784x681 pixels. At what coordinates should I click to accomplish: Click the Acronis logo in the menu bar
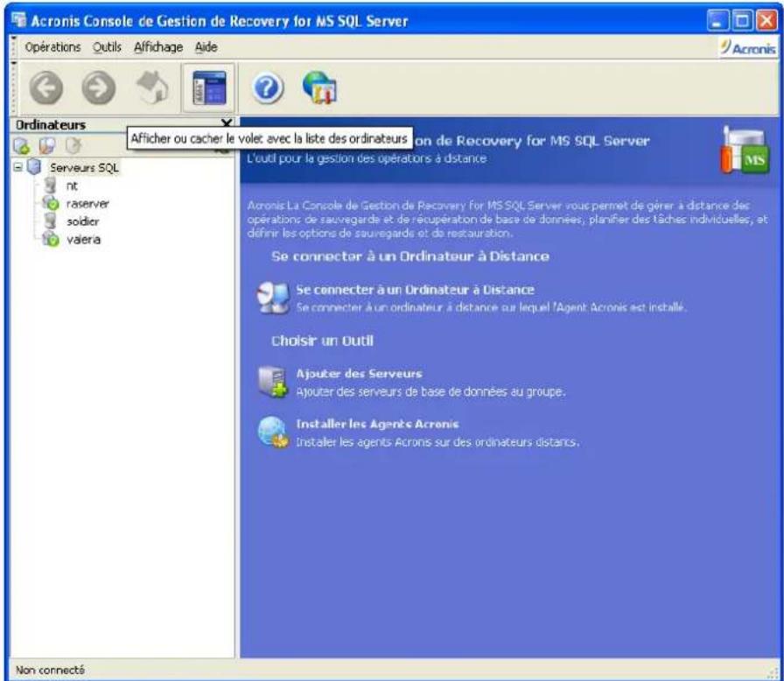pyautogui.click(x=748, y=48)
